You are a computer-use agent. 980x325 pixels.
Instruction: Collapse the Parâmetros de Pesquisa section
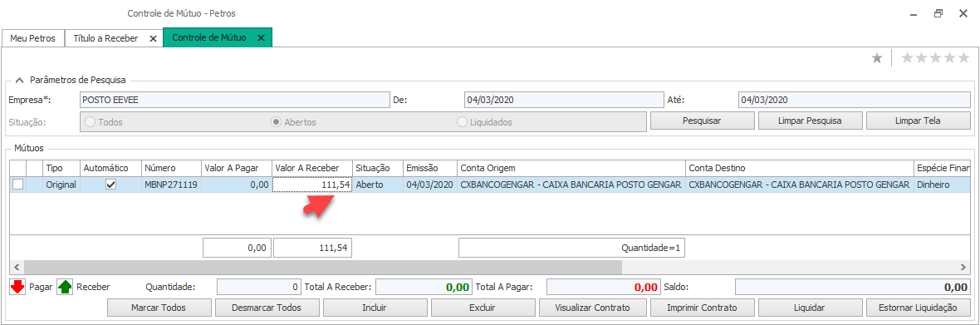[x=19, y=80]
